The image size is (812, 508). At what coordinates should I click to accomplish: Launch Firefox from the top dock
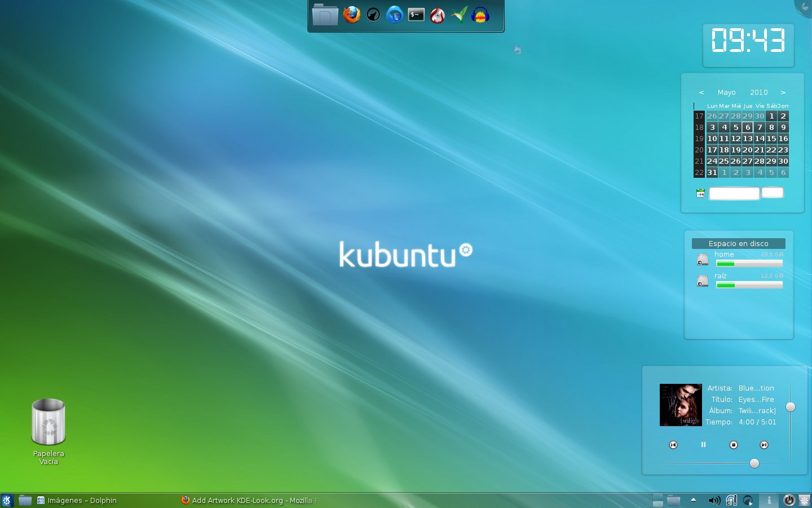[352, 15]
